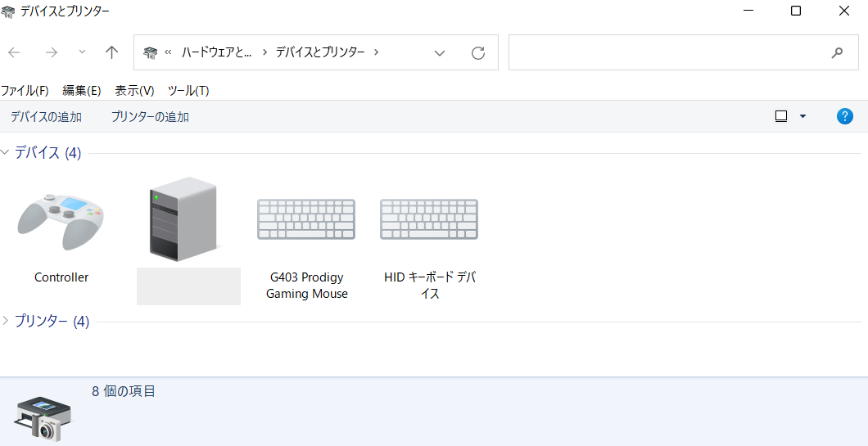The width and height of the screenshot is (868, 446).
Task: Click デバイスとプリンター breadcrumb segment
Action: [x=320, y=52]
